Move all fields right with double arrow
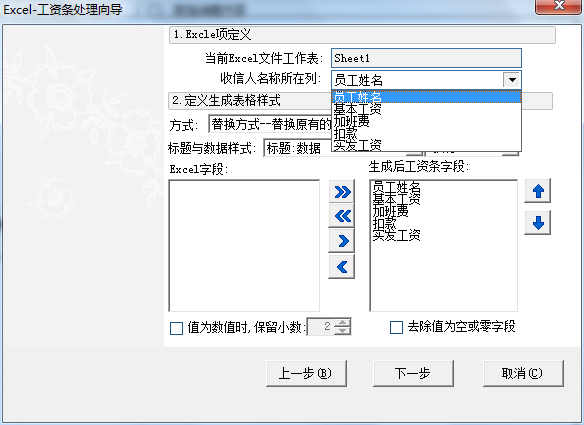The image size is (584, 425). (x=342, y=192)
